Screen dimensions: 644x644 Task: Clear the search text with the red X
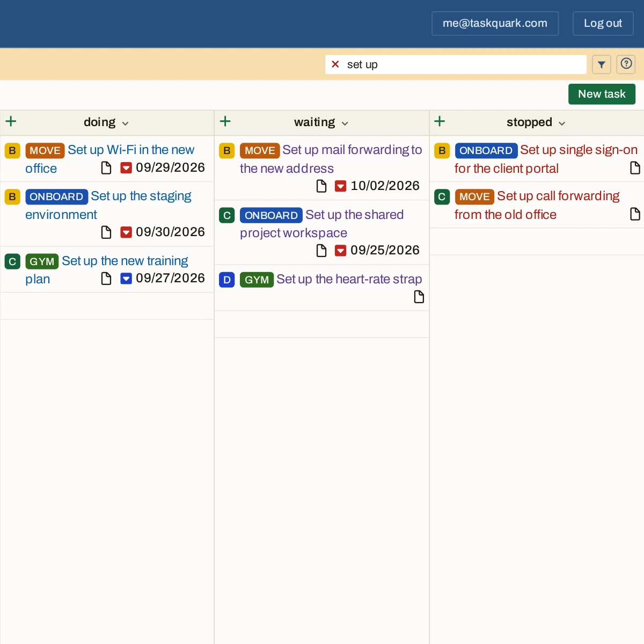[335, 64]
